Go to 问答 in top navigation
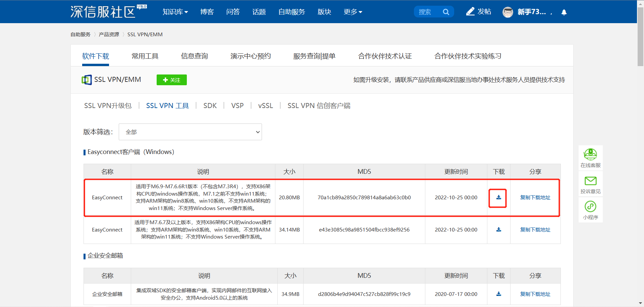644x307 pixels. point(233,12)
